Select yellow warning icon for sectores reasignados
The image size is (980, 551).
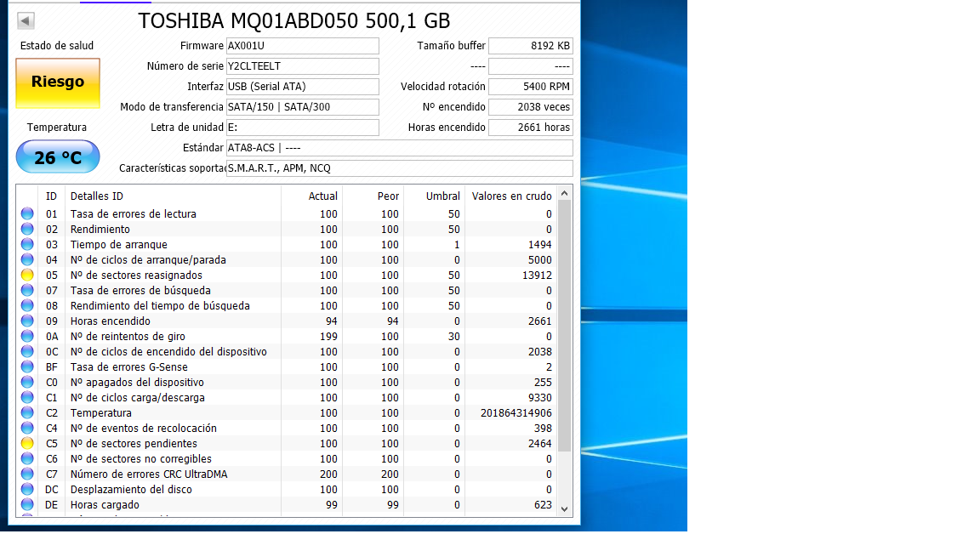tap(27, 275)
